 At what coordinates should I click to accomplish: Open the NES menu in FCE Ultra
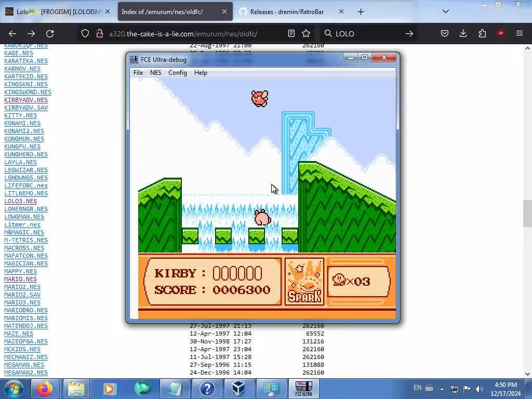click(155, 73)
